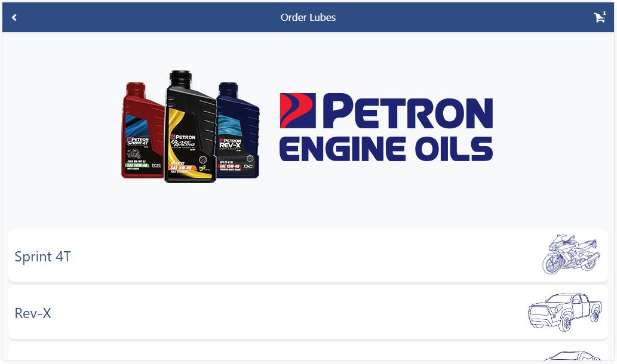Open the partially visible third product card
Image resolution: width=617 pixels, height=364 pixels.
coord(308,351)
